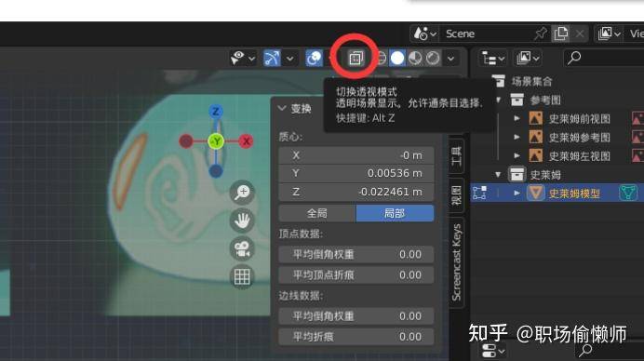Viewport: 644px width, 361px height.
Task: Open the scene browse dropdown icon
Action: [x=425, y=33]
